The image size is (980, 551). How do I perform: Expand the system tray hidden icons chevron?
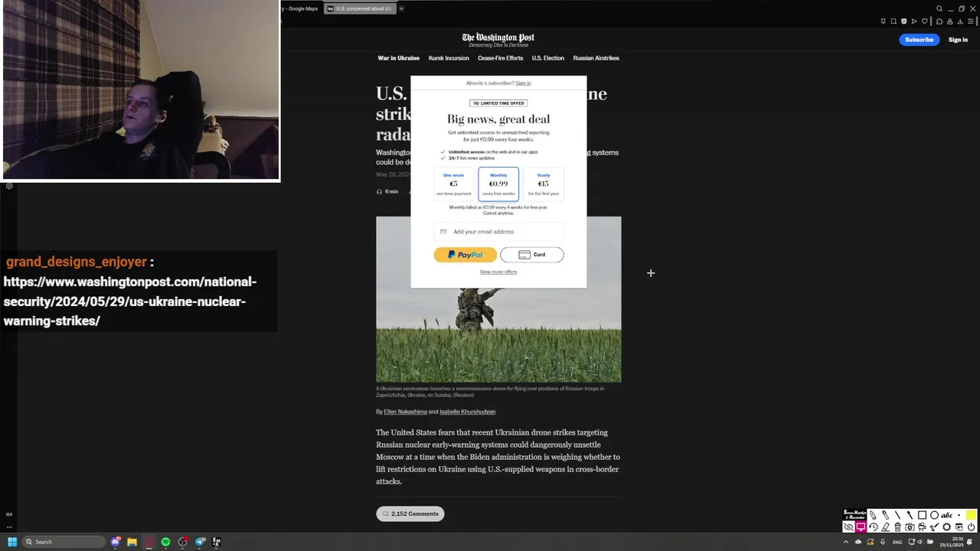coord(846,542)
